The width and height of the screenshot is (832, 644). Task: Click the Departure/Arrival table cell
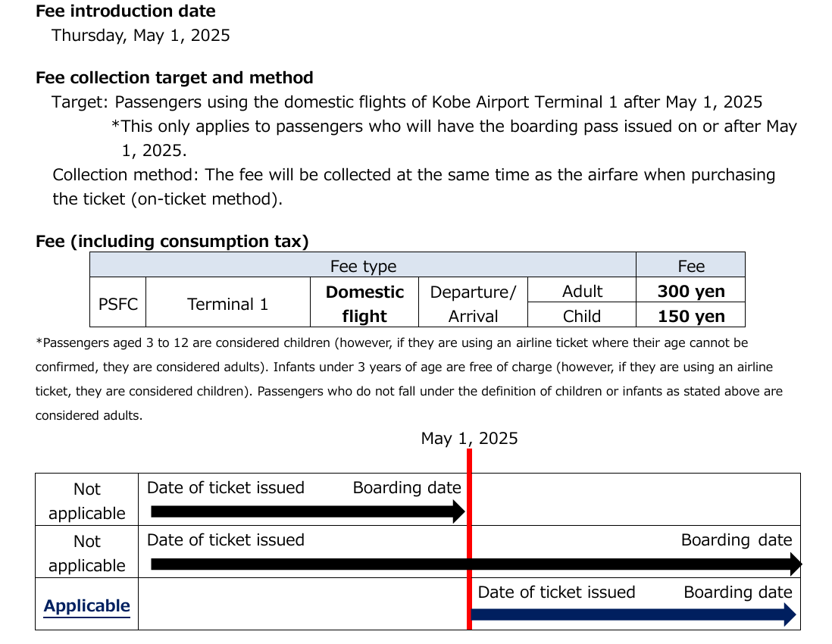(473, 302)
